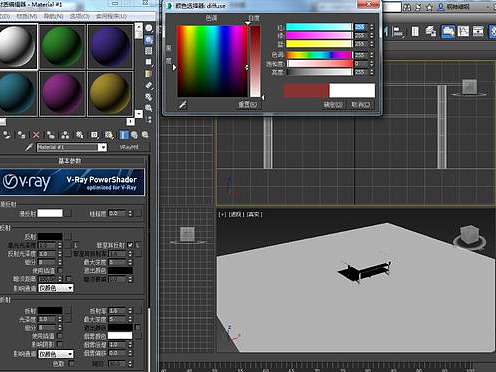The height and width of the screenshot is (372, 496).
Task: Toggle highlighted Show End Result icon
Action: pos(123,135)
